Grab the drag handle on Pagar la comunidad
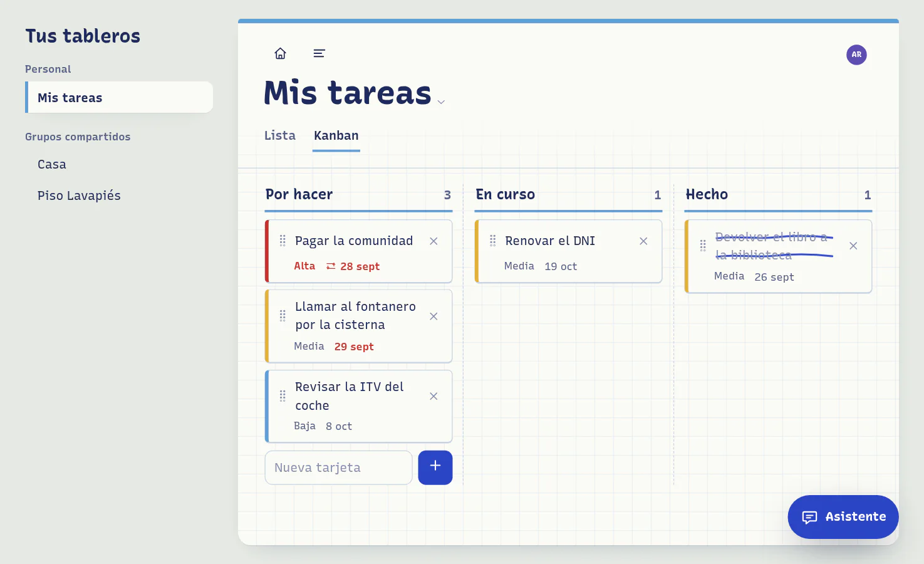The height and width of the screenshot is (564, 924). (283, 241)
